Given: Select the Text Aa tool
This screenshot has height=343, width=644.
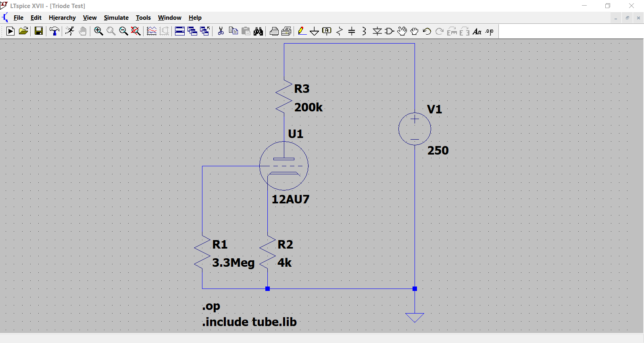Looking at the screenshot, I should coord(477,31).
